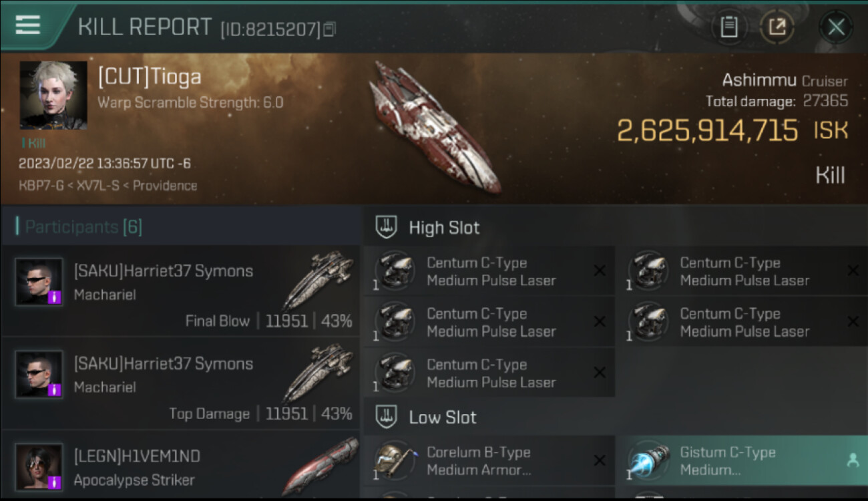
Task: Click the top-right Centum C-Type Pulse Laser
Action: pos(742,271)
